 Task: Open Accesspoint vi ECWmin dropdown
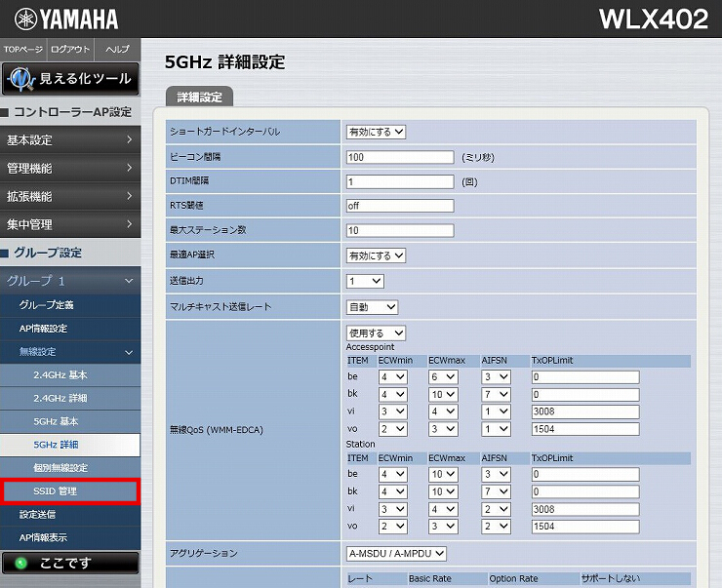pyautogui.click(x=393, y=412)
